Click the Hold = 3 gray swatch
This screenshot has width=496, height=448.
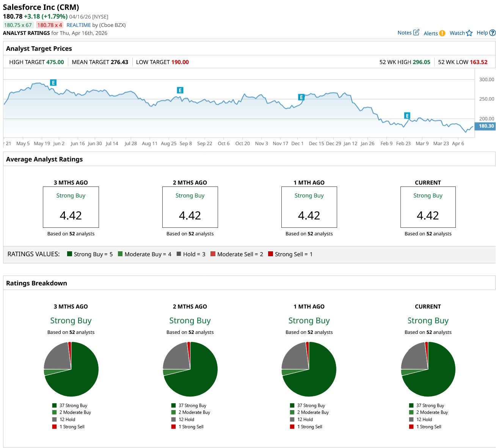179,254
